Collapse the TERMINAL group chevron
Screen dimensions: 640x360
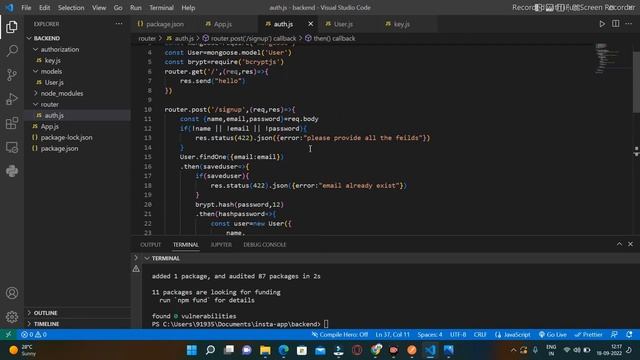(x=147, y=258)
